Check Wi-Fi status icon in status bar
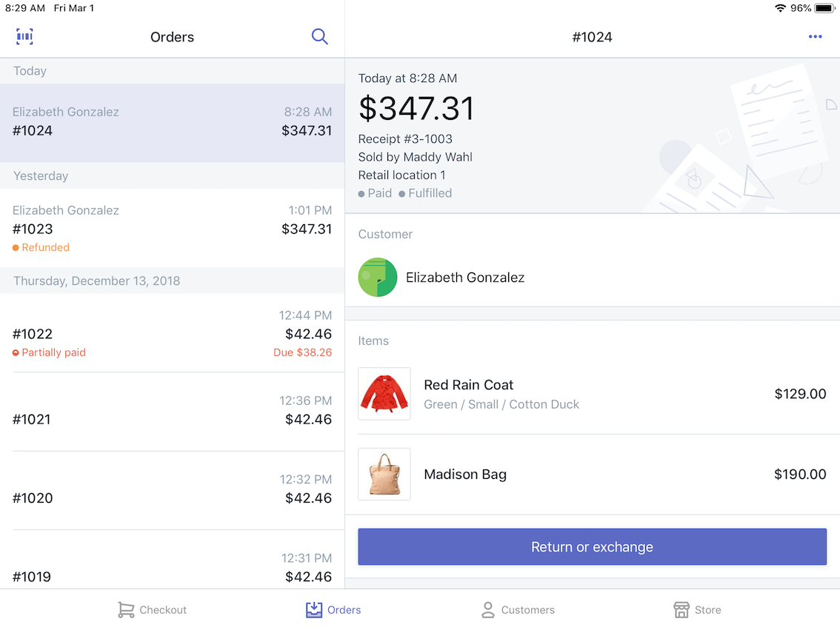Image resolution: width=840 pixels, height=630 pixels. tap(780, 8)
